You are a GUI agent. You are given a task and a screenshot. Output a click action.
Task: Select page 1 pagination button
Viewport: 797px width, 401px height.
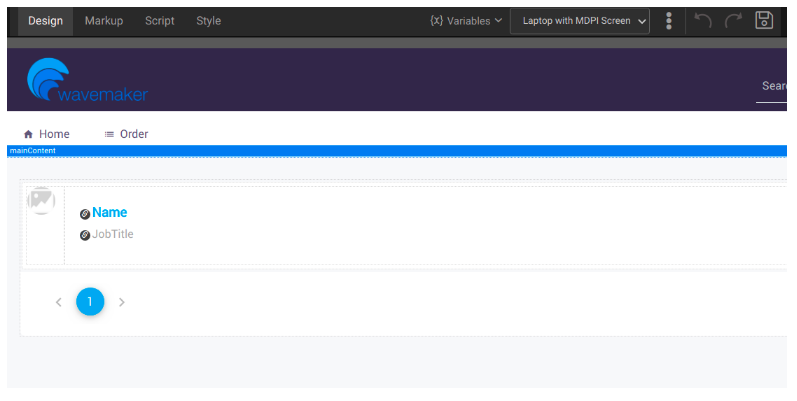coord(90,301)
